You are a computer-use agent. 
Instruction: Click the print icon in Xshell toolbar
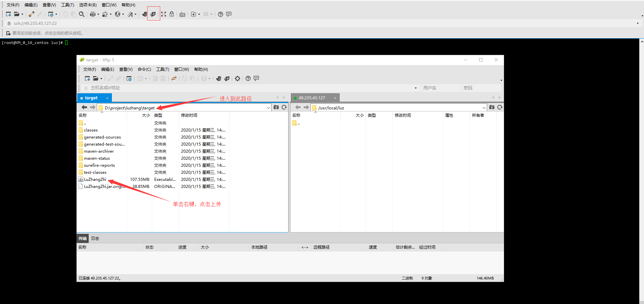[x=92, y=14]
